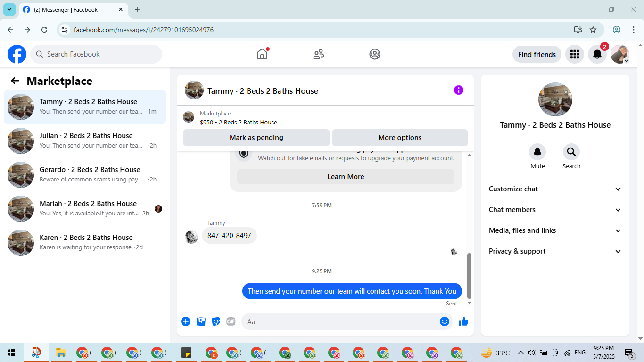Choose a GIF icon
644x362 pixels.
[231, 321]
